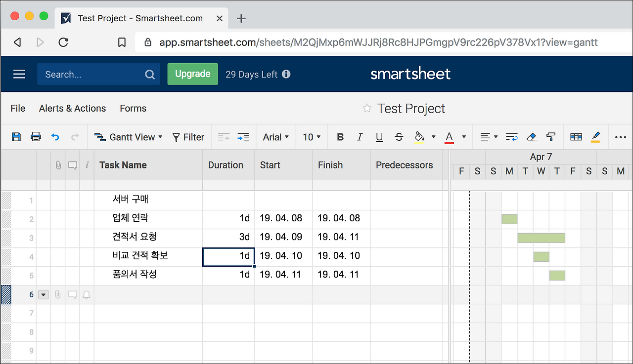Image resolution: width=633 pixels, height=364 pixels.
Task: Select the Start cell for 품의서 작성
Action: click(283, 275)
